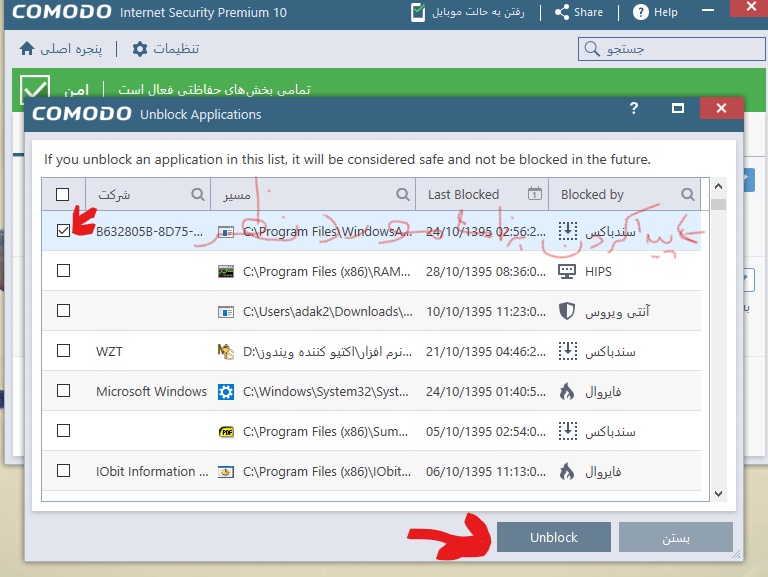
Task: Click the IObit program icon in path column
Action: click(x=226, y=472)
